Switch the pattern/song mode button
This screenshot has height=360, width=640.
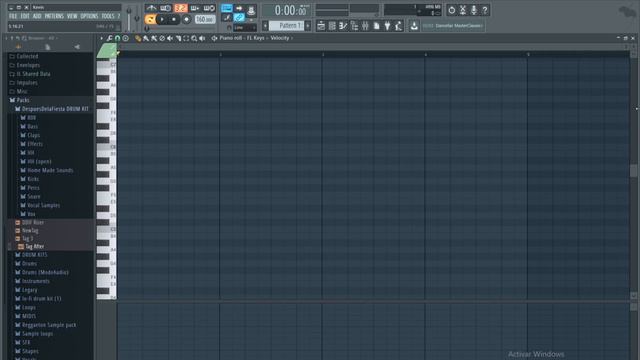tap(150, 19)
